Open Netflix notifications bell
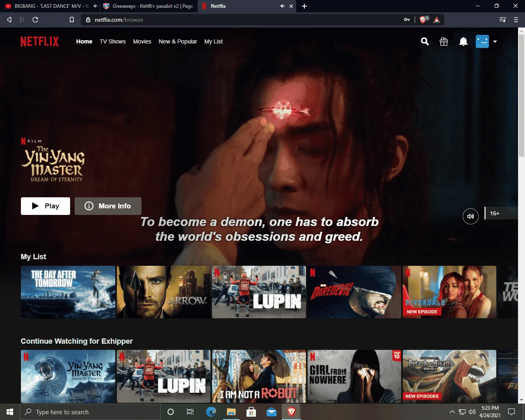 463,41
